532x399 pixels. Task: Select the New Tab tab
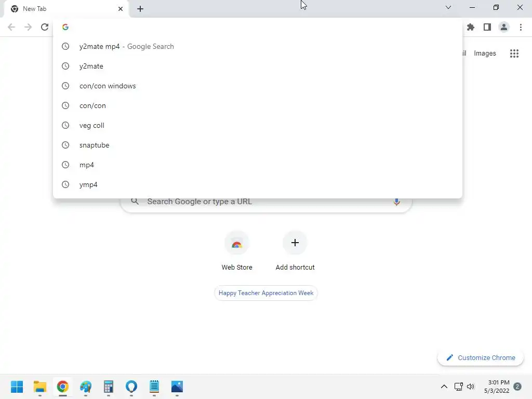pos(66,9)
